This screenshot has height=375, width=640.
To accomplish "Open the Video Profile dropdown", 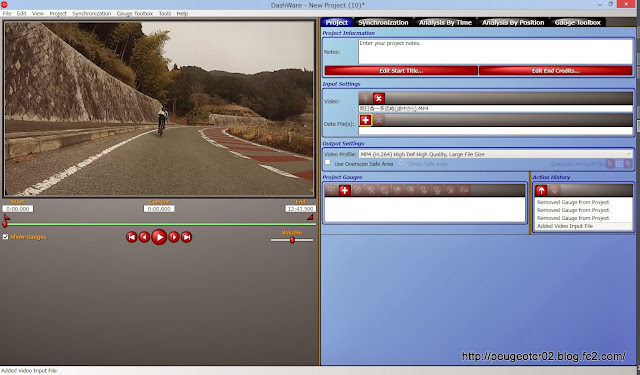I will pos(496,154).
